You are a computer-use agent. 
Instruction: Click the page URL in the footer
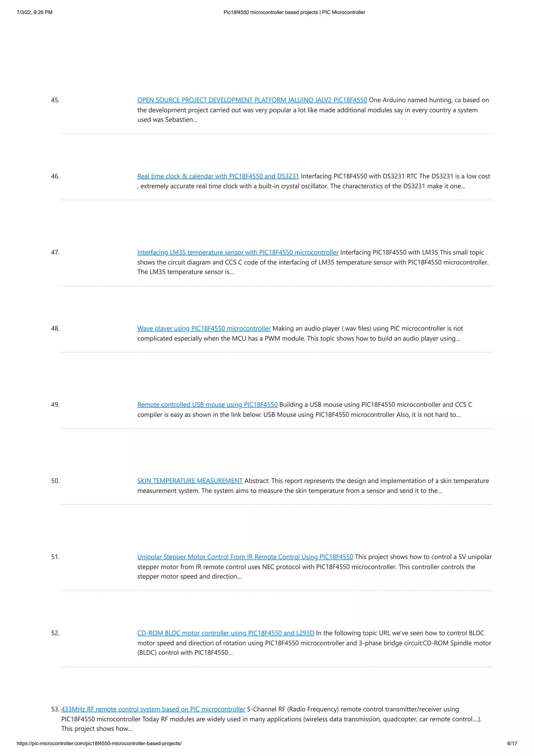tap(99, 743)
